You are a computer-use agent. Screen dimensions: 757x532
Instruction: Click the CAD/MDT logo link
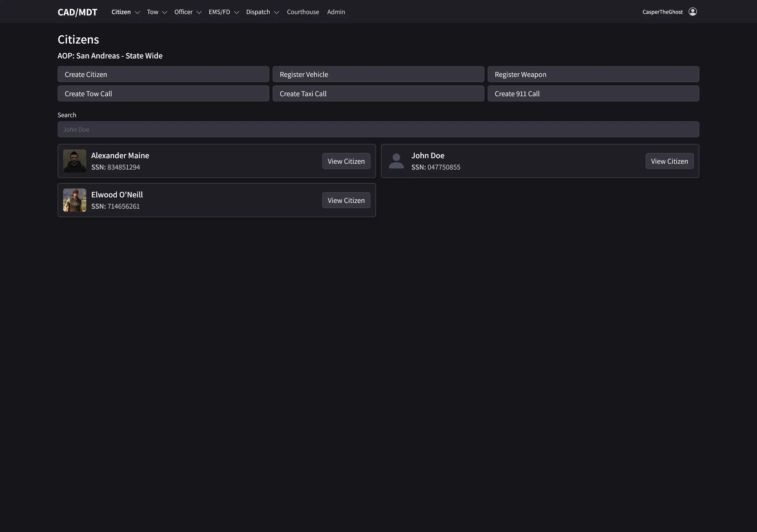(77, 12)
